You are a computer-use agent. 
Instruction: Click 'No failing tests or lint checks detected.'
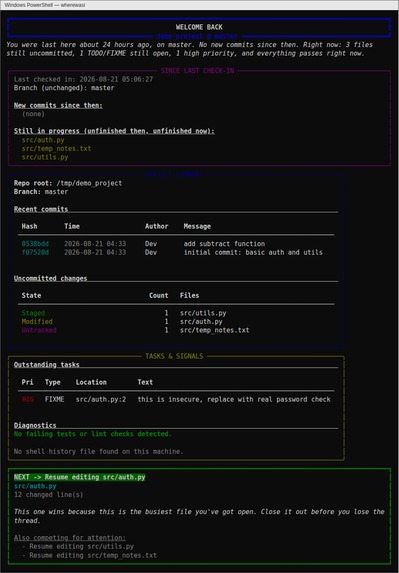[93, 434]
